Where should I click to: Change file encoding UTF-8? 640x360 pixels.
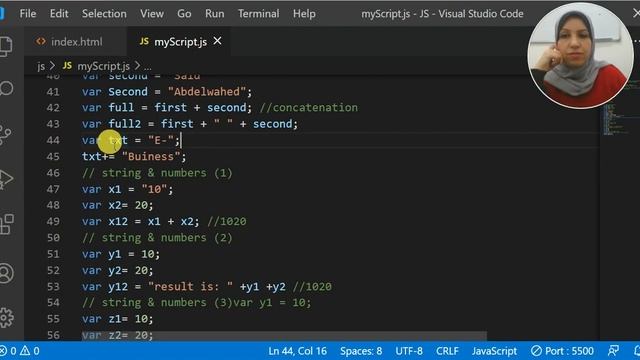point(409,351)
